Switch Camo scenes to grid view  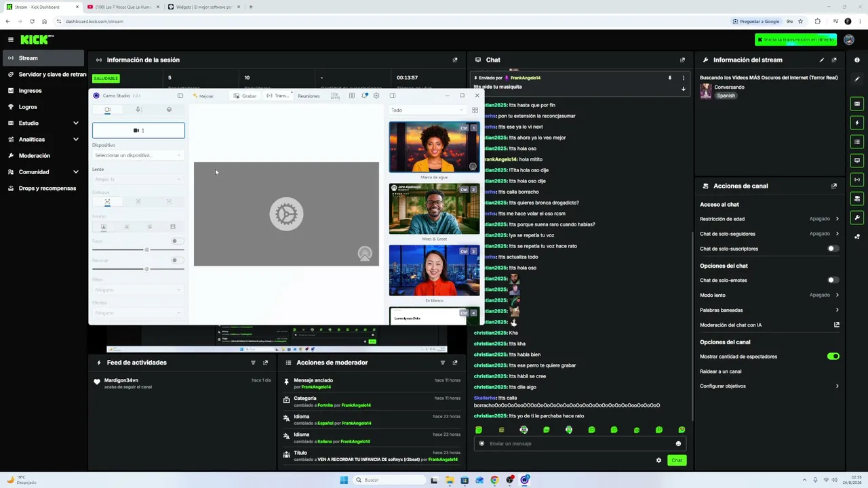tap(475, 110)
